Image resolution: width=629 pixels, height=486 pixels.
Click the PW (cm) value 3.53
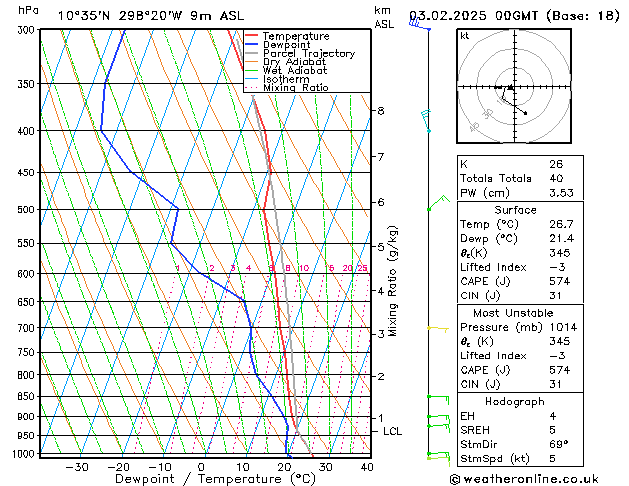pyautogui.click(x=561, y=193)
